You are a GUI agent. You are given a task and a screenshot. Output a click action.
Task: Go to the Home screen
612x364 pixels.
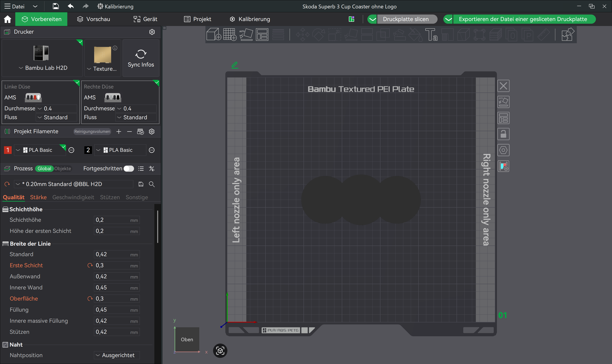(x=7, y=19)
